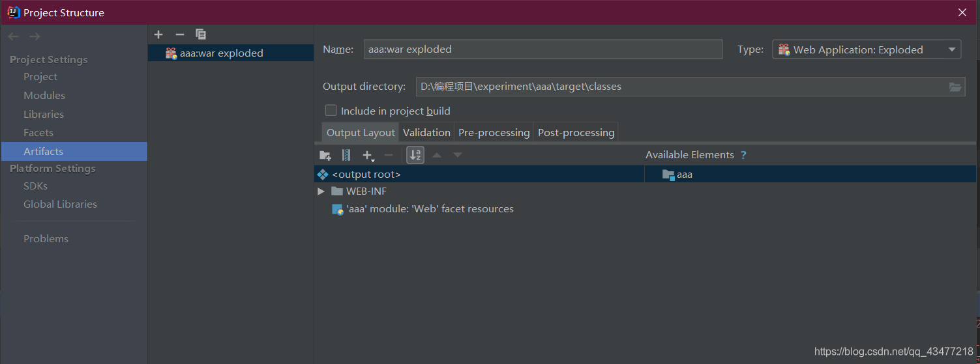Open the Post-processing tab
The height and width of the screenshot is (364, 980).
[x=576, y=133]
